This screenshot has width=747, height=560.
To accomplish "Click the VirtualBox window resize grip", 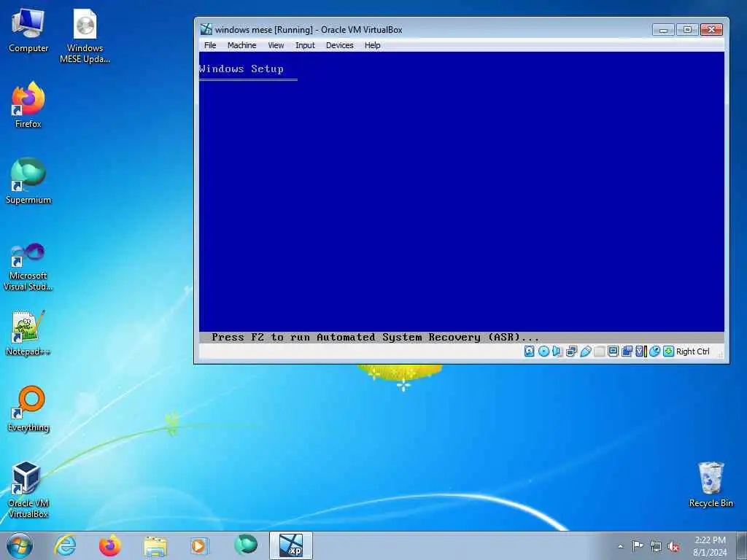I will tap(720, 354).
